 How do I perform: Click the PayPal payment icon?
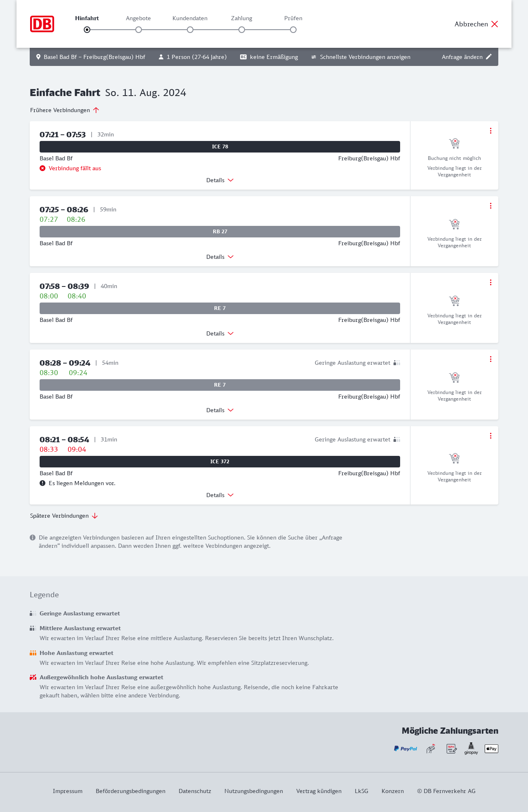click(x=405, y=749)
